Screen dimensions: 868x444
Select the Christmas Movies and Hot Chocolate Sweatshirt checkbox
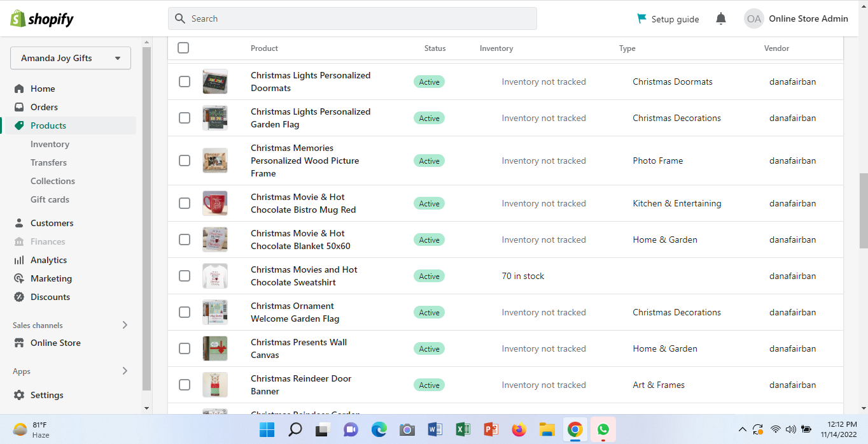tap(185, 276)
